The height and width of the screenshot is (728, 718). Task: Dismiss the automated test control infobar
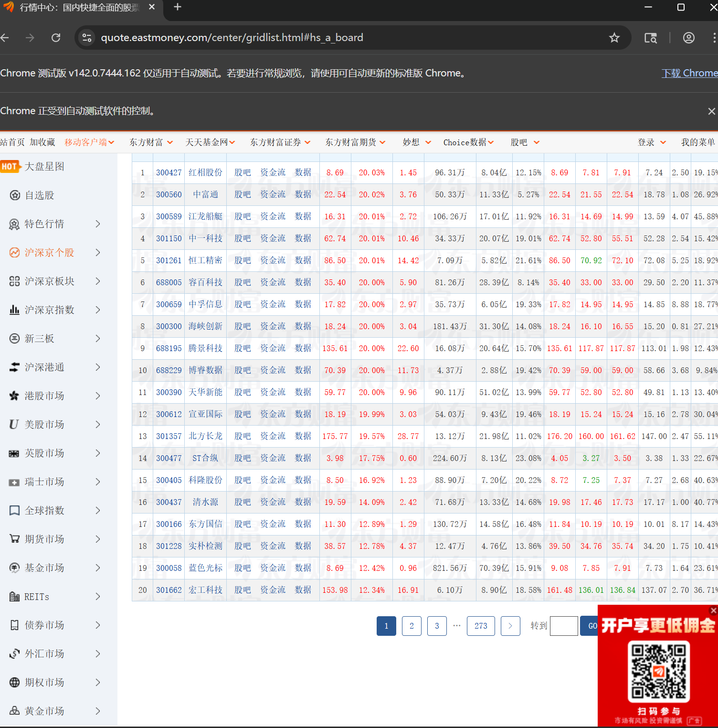(711, 111)
